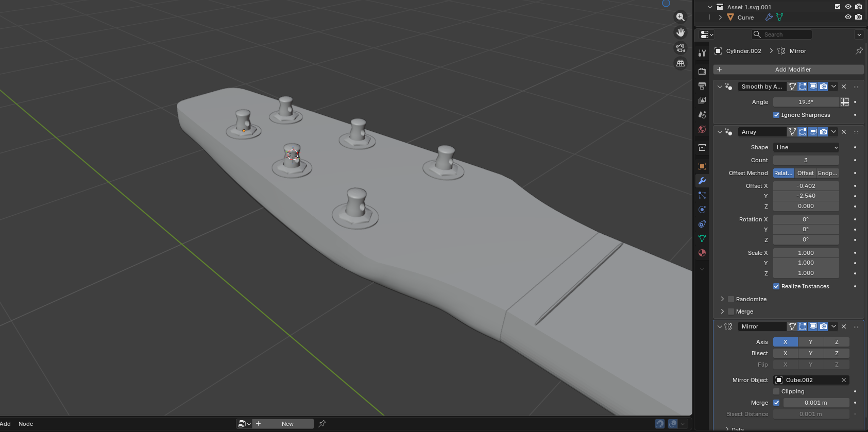Remove the Mirror modifier with X button
868x432 pixels.
coord(844,326)
